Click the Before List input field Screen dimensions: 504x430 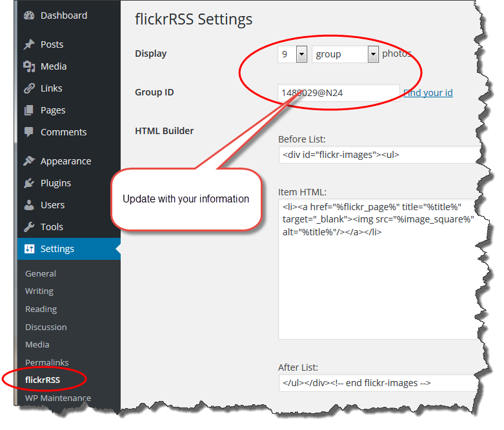[x=379, y=155]
